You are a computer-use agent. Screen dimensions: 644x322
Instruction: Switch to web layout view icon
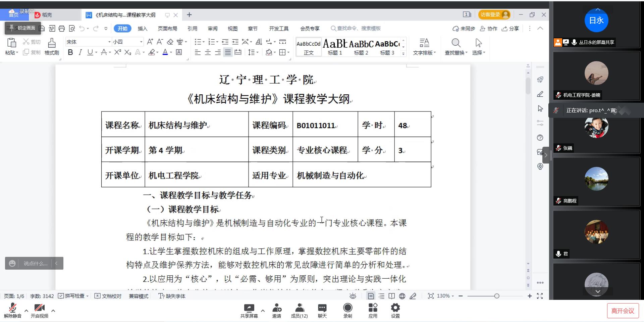(402, 296)
